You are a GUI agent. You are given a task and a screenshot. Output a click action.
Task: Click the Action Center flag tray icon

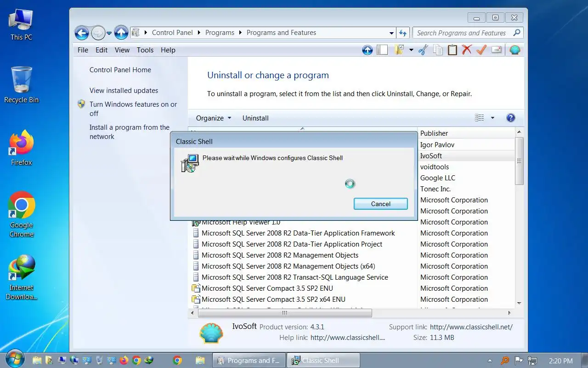pyautogui.click(x=519, y=361)
